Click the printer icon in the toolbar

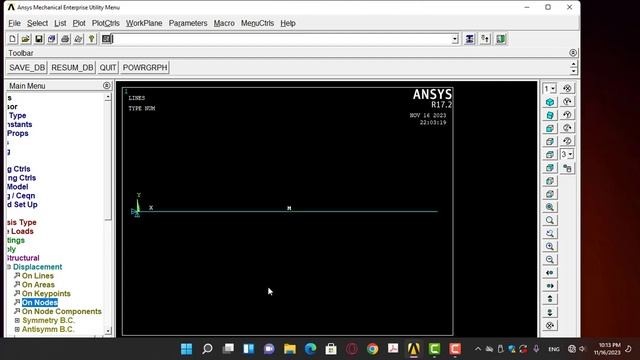[x=65, y=39]
